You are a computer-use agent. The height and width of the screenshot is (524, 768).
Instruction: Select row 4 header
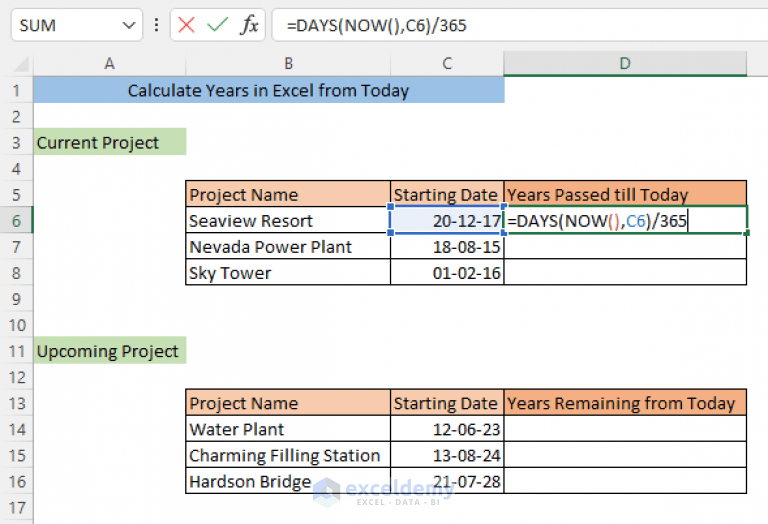[17, 169]
